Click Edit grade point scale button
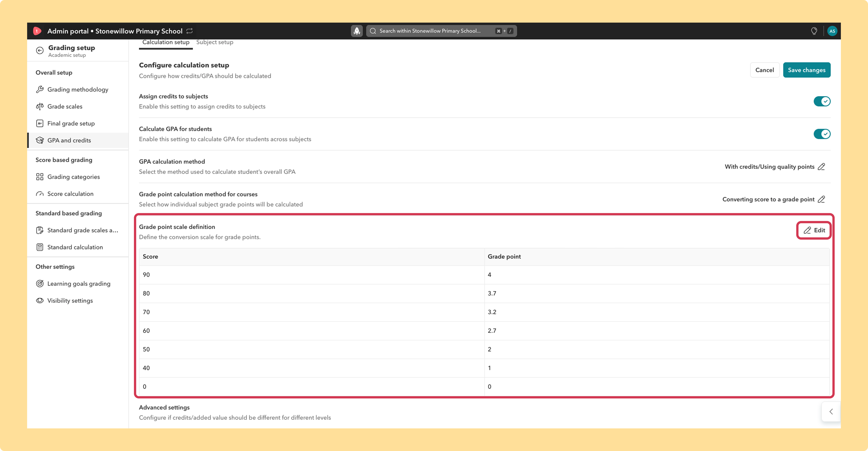This screenshot has width=868, height=451. click(814, 230)
